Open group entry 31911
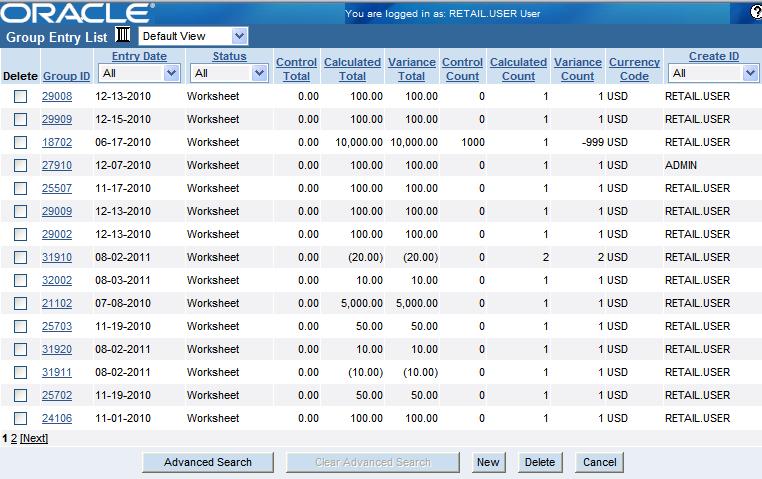This screenshot has height=479, width=762. (57, 372)
